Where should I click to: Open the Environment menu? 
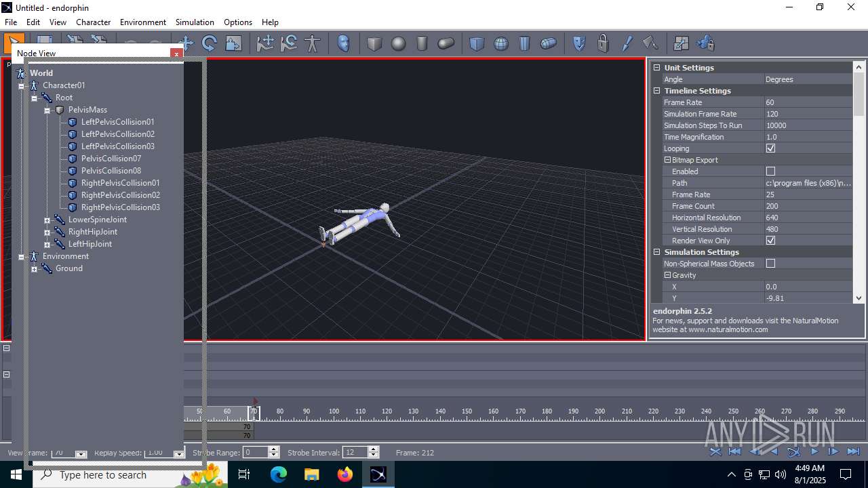coord(143,22)
